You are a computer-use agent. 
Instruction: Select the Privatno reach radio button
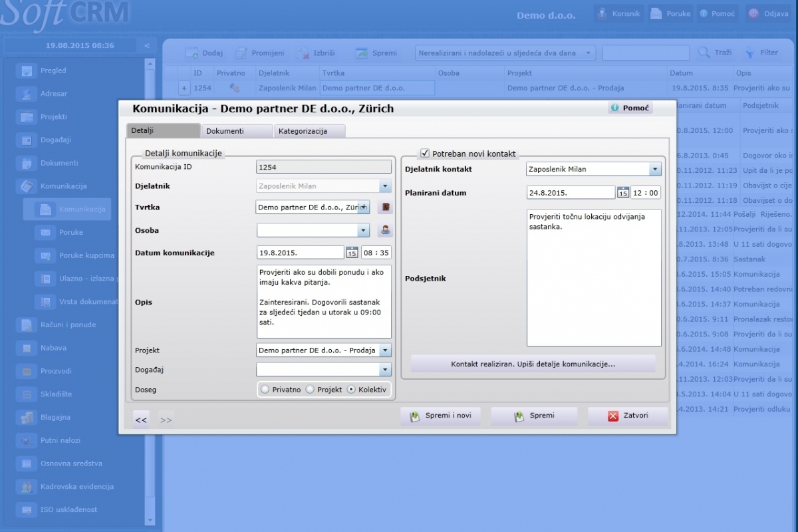tap(265, 390)
